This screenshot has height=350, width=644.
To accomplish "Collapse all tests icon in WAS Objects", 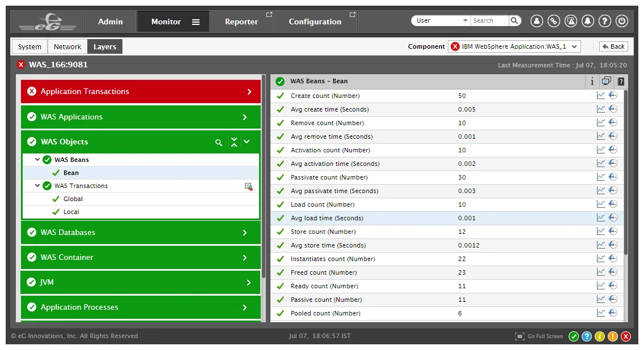I will (x=234, y=142).
